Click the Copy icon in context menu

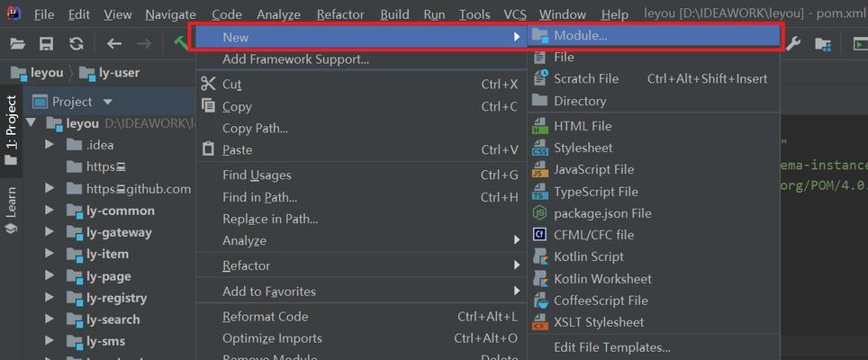click(x=208, y=105)
